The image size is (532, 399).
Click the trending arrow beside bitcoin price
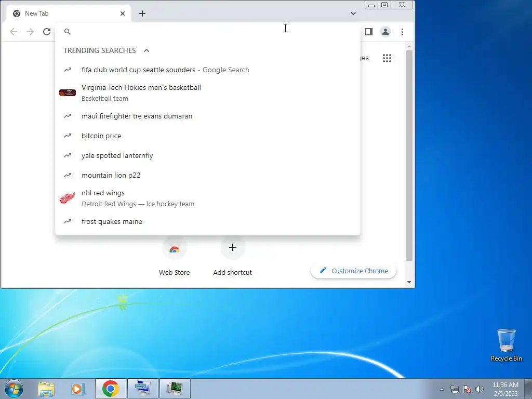[x=68, y=136]
